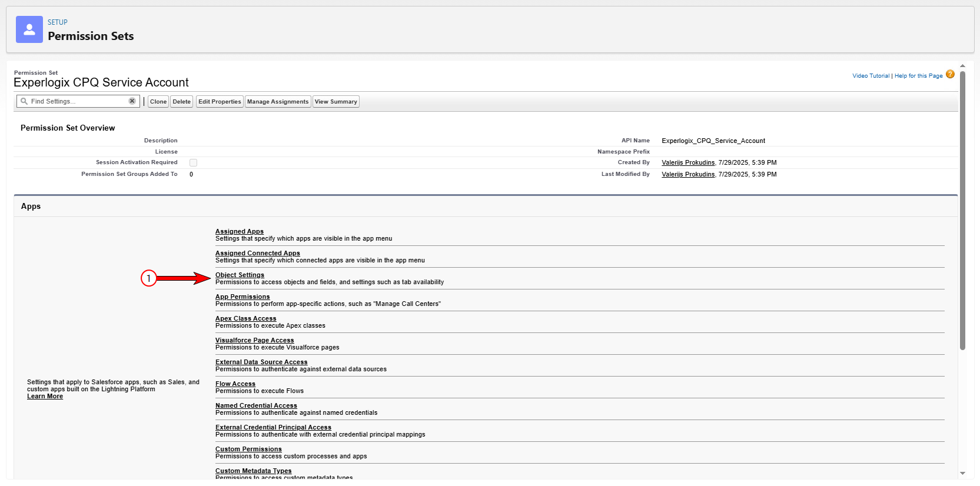Open Assigned Apps settings

click(240, 231)
